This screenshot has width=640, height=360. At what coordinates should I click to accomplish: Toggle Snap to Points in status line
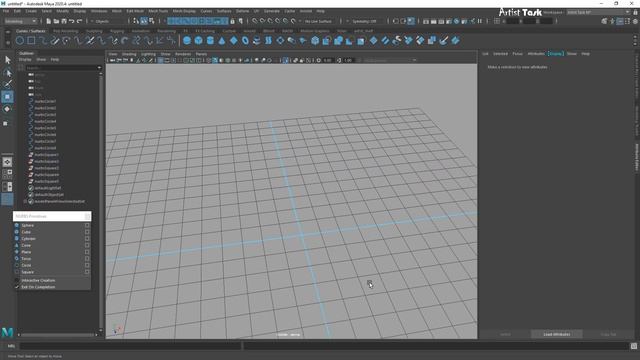pos(270,21)
